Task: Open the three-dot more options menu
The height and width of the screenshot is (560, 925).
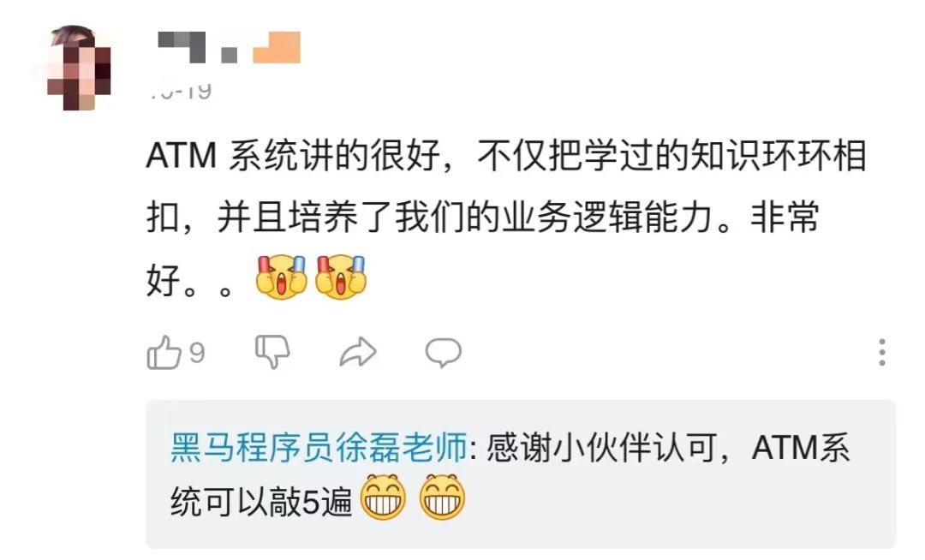Action: (882, 352)
